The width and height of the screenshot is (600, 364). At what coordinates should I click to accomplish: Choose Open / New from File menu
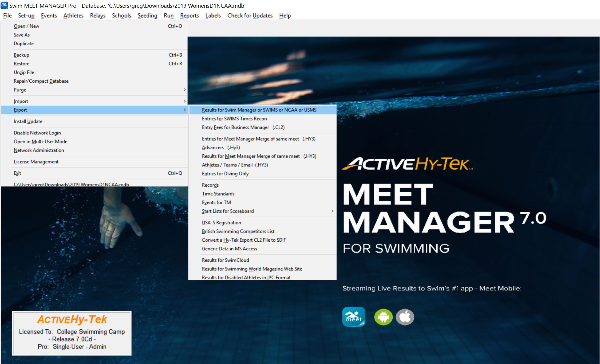(94, 26)
